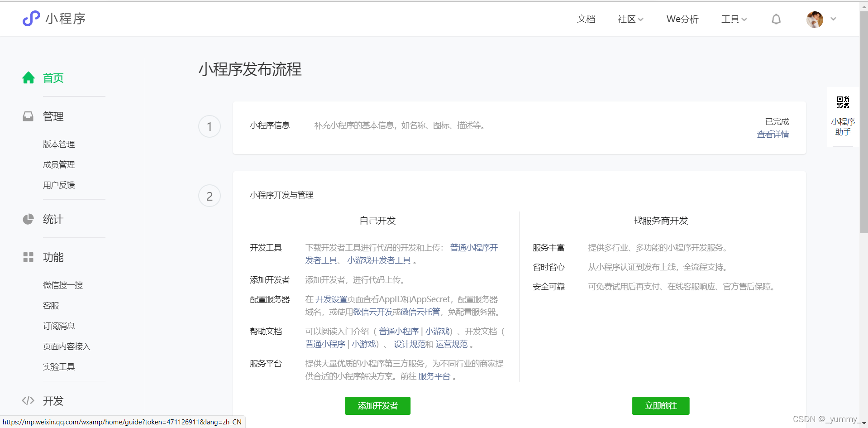The height and width of the screenshot is (428, 868).
Task: Select 统计 section in the sidebar
Action: [x=53, y=219]
